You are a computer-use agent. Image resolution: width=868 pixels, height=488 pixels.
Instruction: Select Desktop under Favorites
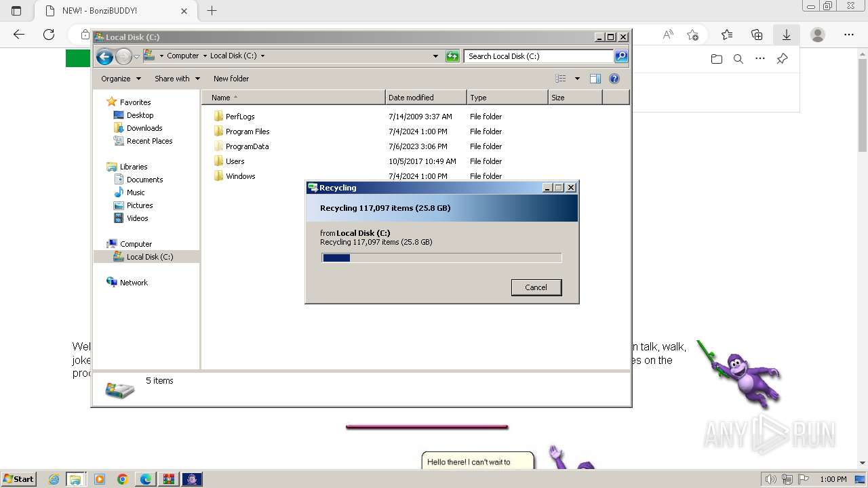140,115
